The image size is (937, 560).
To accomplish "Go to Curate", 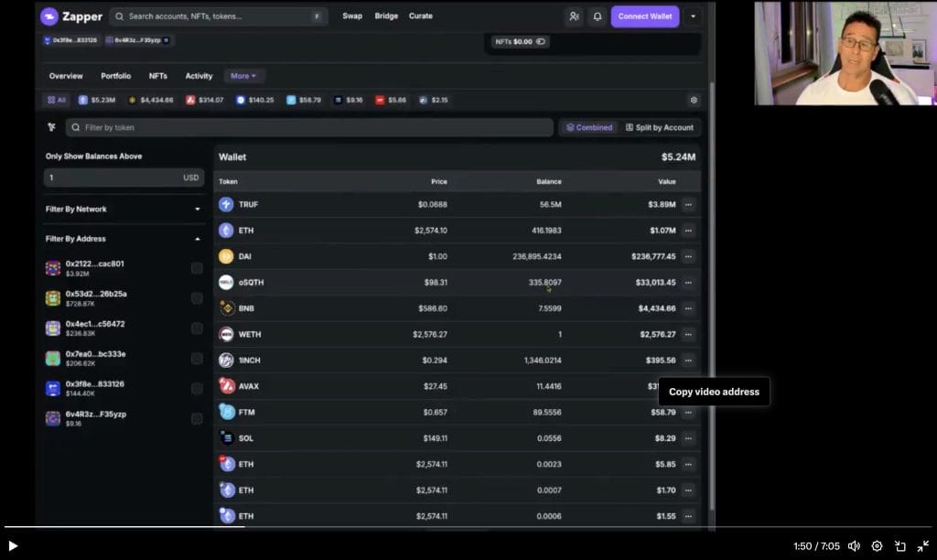I will click(x=421, y=16).
